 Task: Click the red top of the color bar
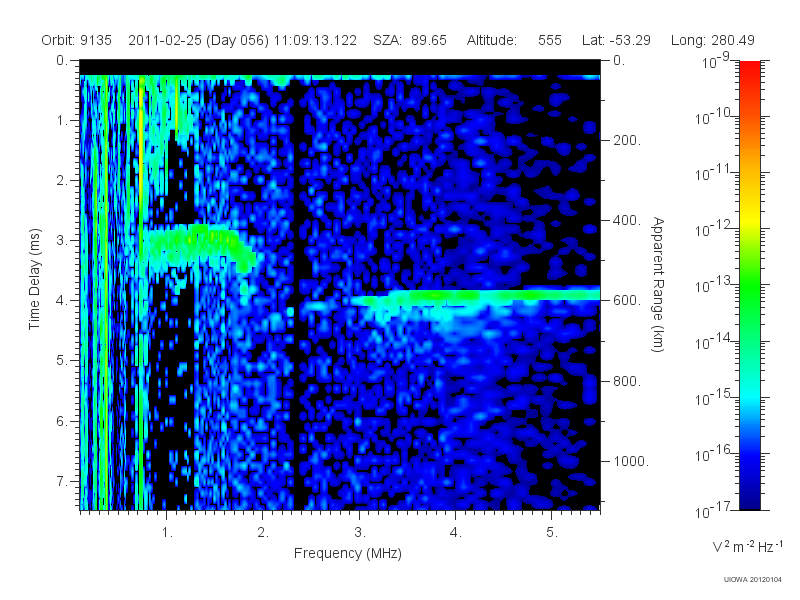point(749,69)
